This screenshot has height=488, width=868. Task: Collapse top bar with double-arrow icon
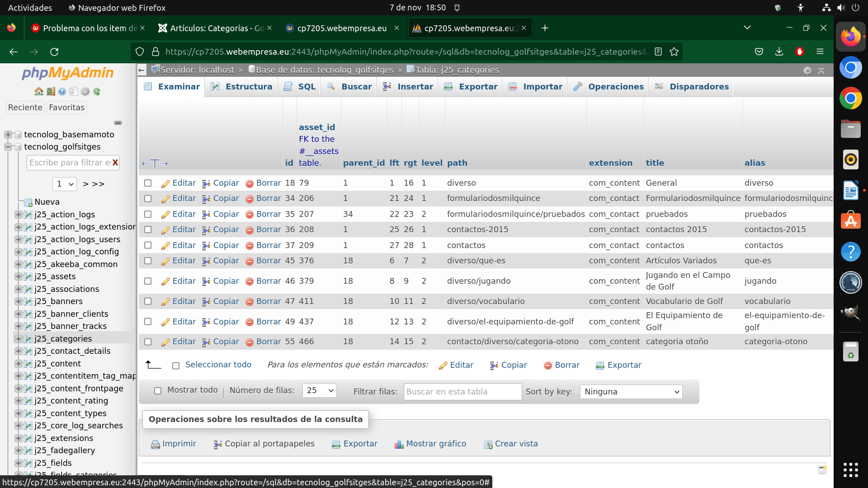pyautogui.click(x=821, y=70)
